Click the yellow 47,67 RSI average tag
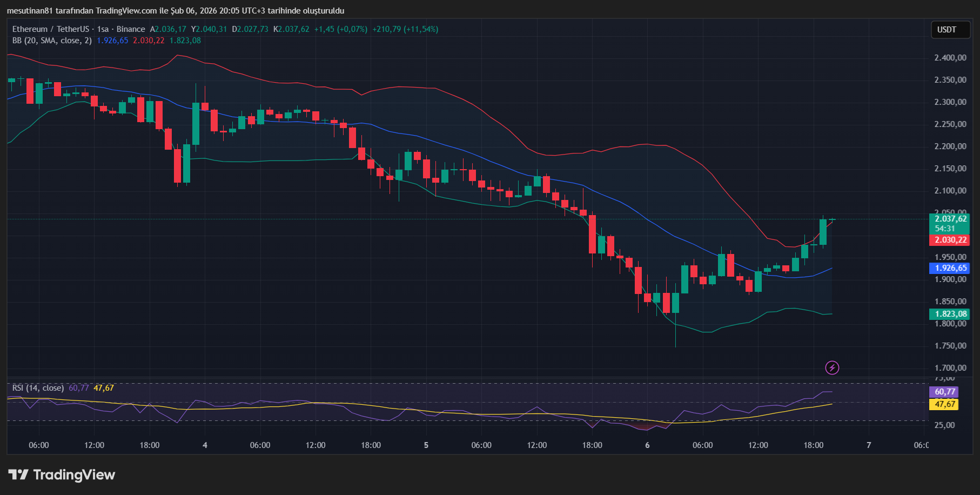Screen dimensions: 980x495 click(944, 404)
